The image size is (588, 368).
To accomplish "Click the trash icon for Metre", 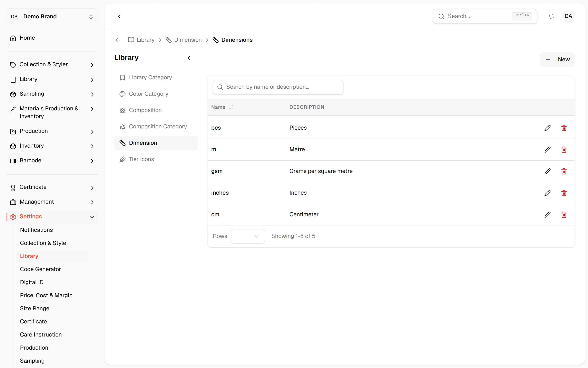I will pos(564,149).
